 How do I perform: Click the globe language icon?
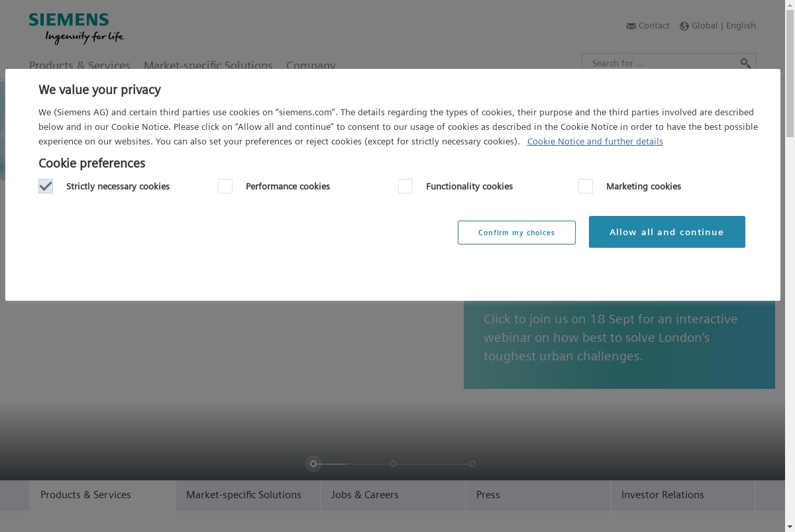point(684,26)
